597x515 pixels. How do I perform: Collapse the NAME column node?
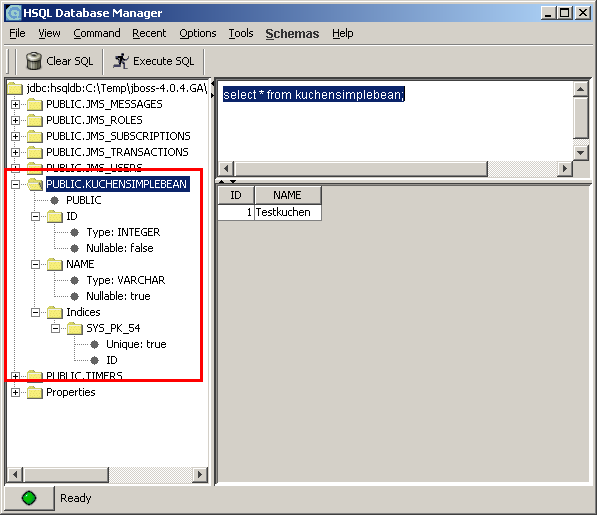(35, 264)
